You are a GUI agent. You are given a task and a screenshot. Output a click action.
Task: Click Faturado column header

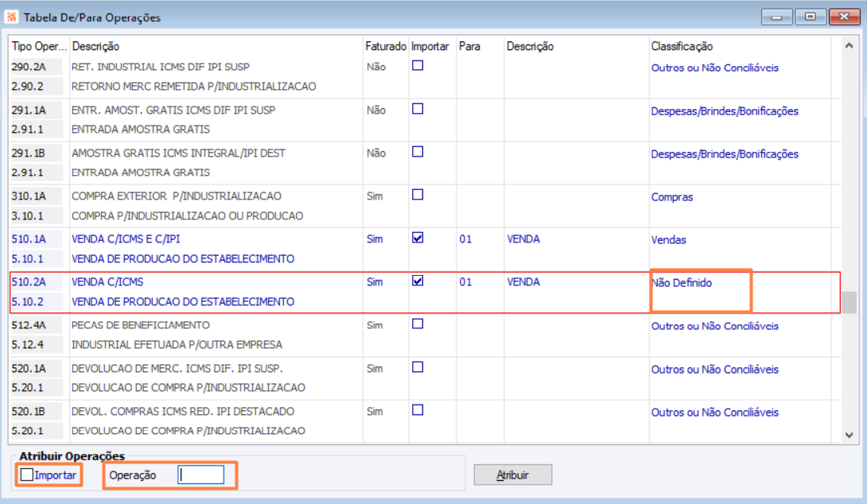386,46
